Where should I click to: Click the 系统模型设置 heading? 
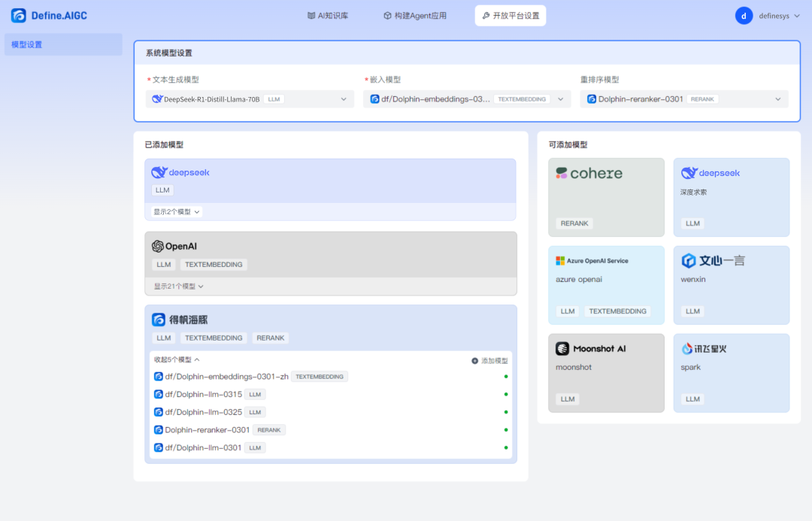click(169, 53)
